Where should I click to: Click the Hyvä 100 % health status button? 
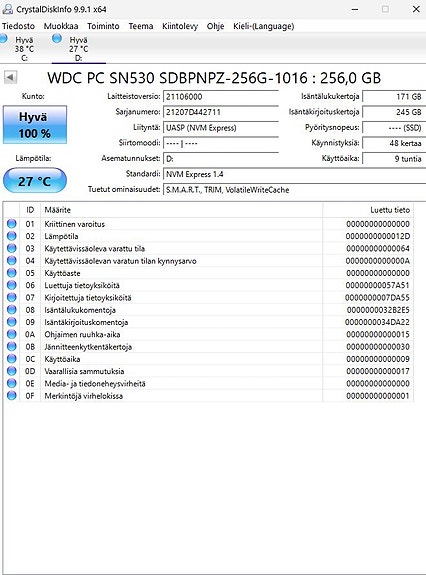click(35, 125)
